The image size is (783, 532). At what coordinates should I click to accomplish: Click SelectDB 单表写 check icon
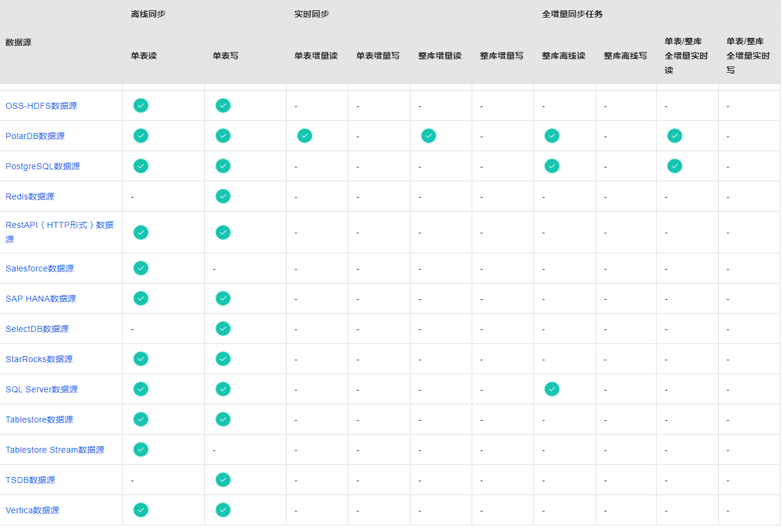tap(223, 328)
